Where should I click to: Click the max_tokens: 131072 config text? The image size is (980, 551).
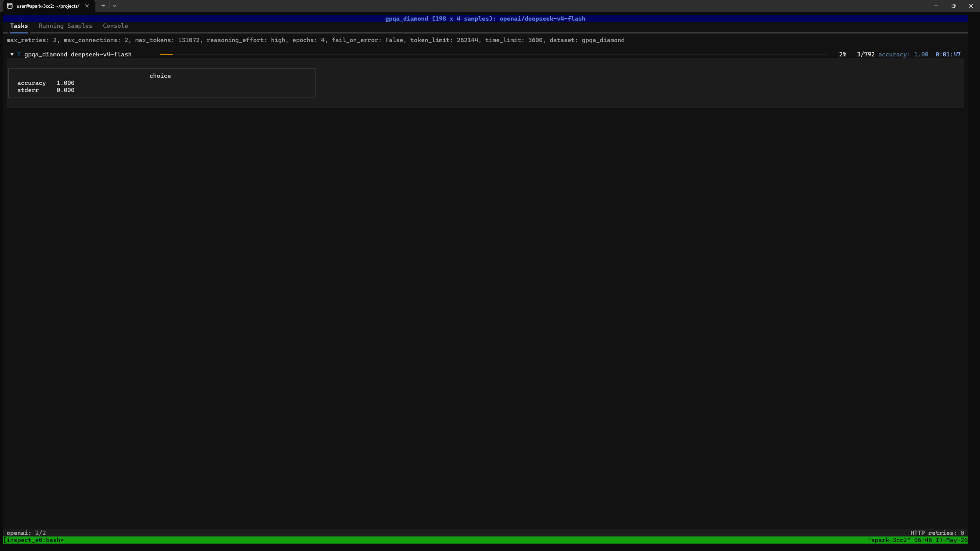click(x=167, y=40)
